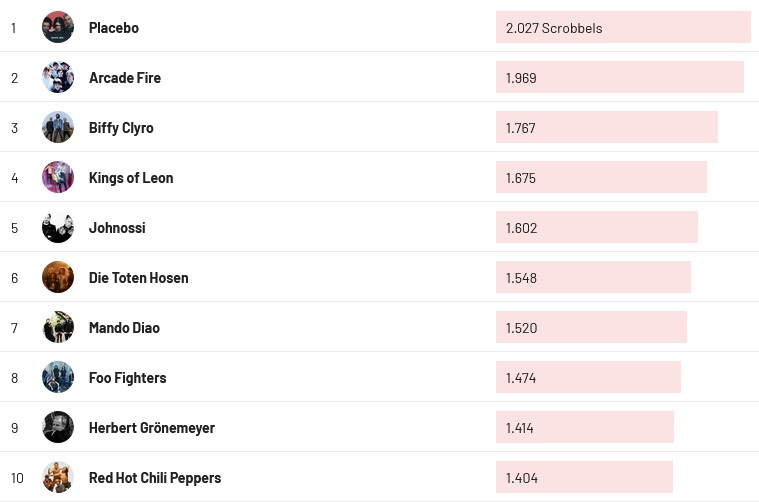Screen dimensions: 759x502
Task: Open the Herbert Grönemeyer artist link
Action: [x=151, y=428]
